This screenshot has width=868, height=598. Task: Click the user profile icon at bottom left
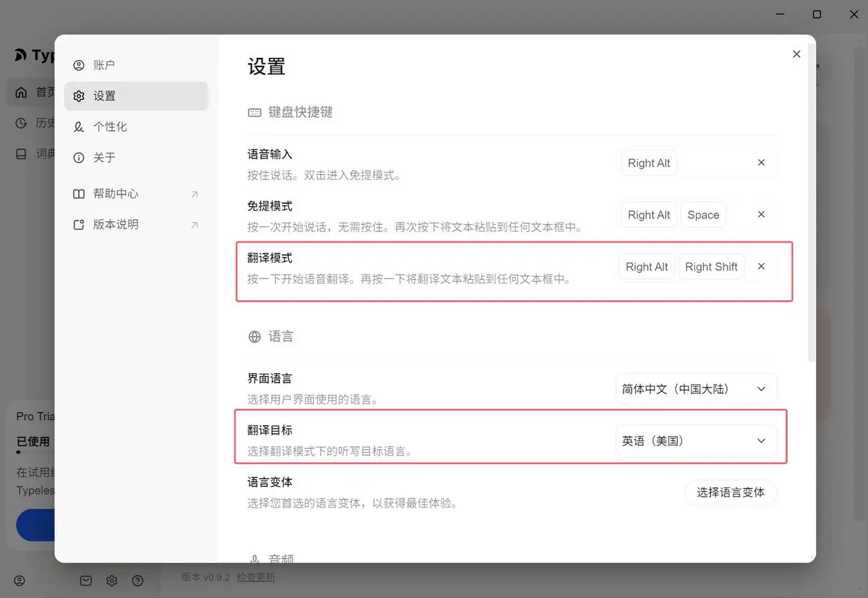click(20, 580)
